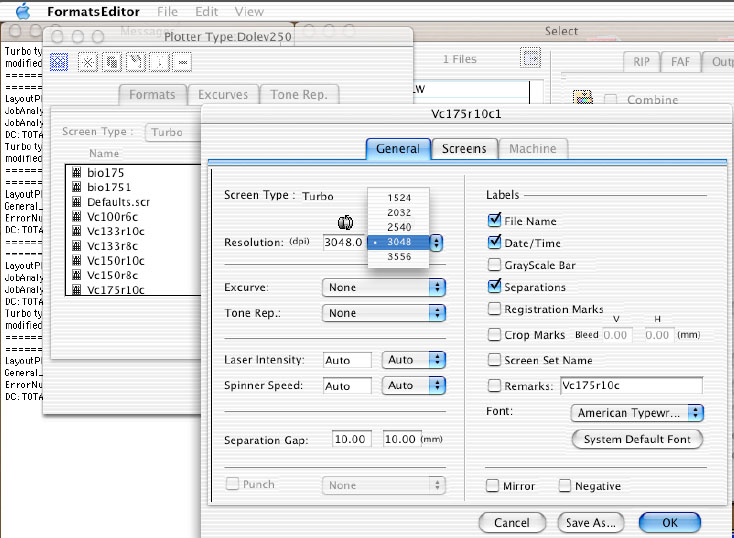Screen dimensions: 734x538
Task: Select the highlighted 3048 resolution option
Action: 399,242
